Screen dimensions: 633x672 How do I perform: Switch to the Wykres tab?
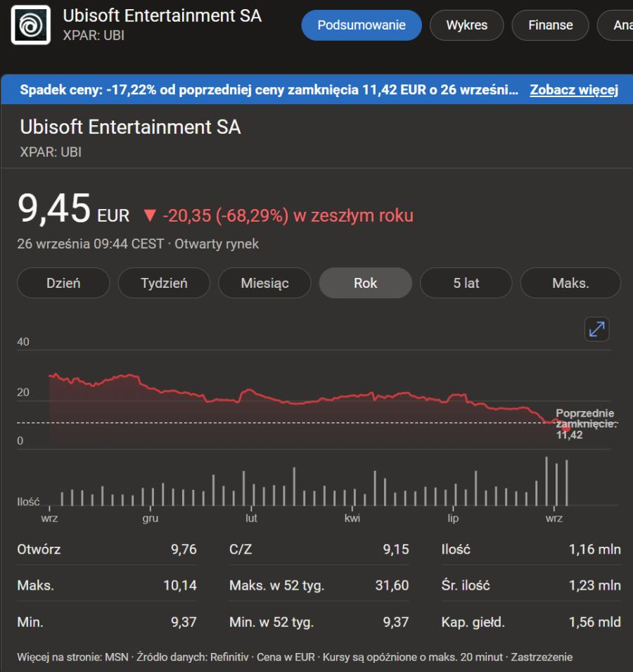tap(466, 25)
